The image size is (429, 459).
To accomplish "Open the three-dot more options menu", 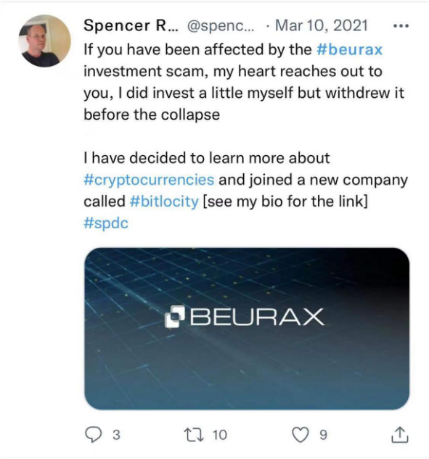I will point(401,26).
